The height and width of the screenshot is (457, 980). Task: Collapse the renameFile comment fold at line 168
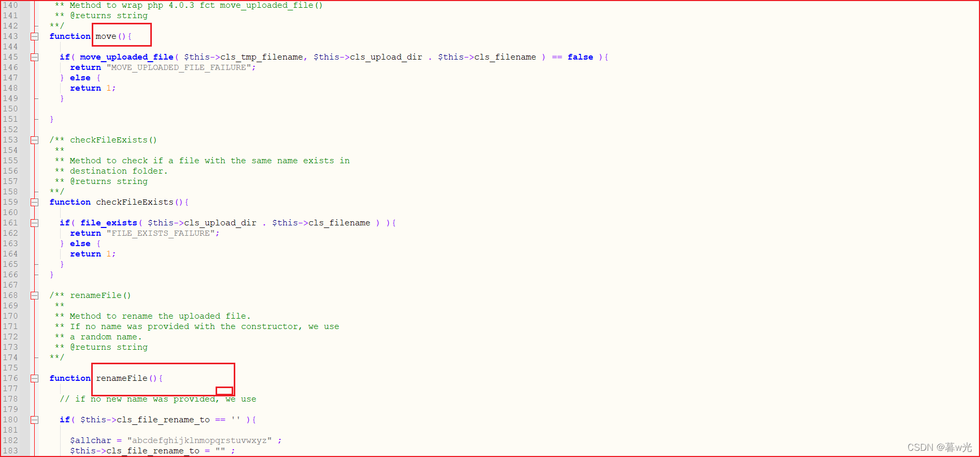(34, 295)
